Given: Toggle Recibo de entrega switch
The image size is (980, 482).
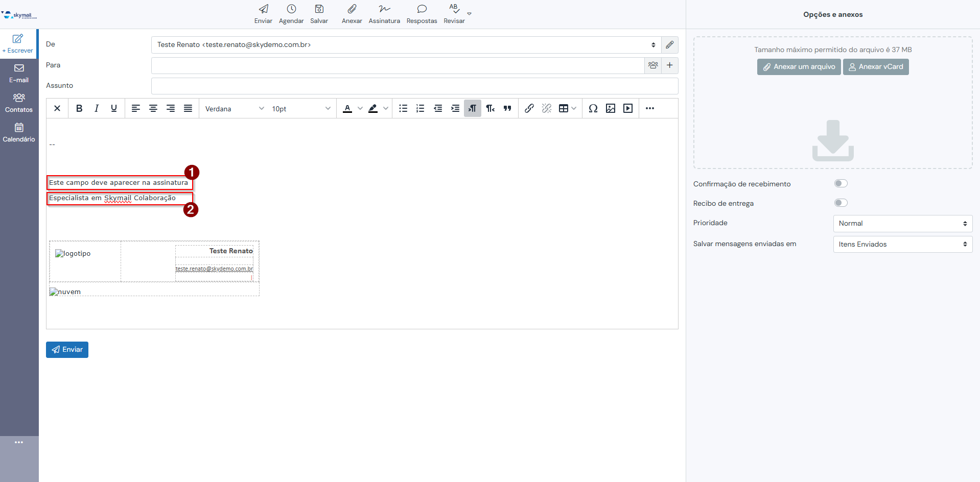Looking at the screenshot, I should pos(841,203).
